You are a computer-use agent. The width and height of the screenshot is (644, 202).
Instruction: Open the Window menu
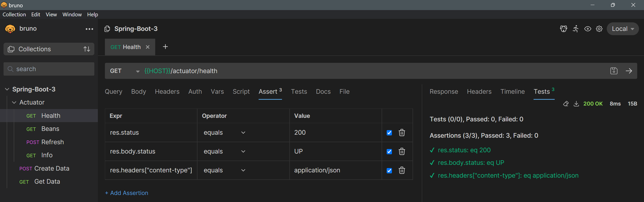(72, 15)
